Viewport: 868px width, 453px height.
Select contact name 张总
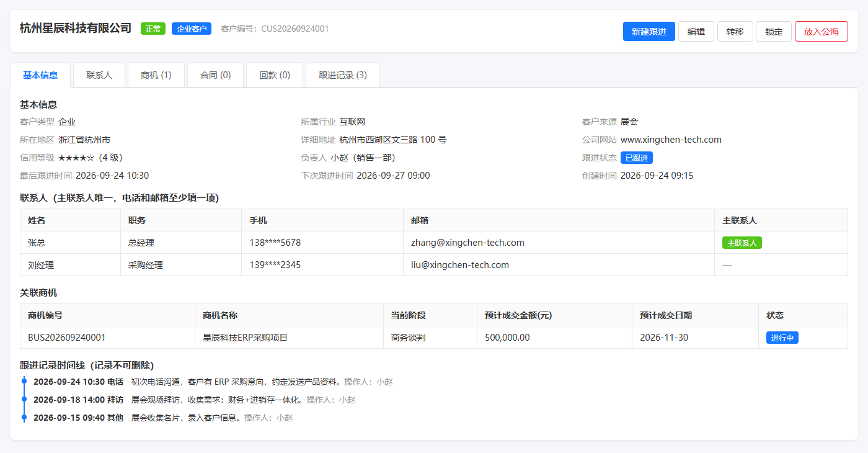coord(37,243)
